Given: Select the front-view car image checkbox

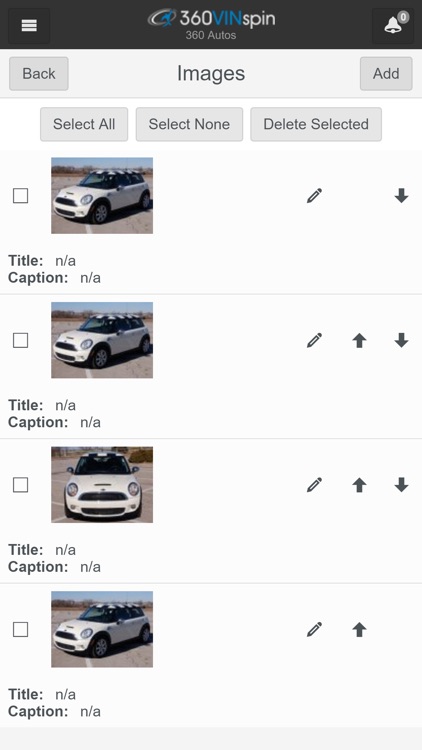Looking at the screenshot, I should coord(20,485).
